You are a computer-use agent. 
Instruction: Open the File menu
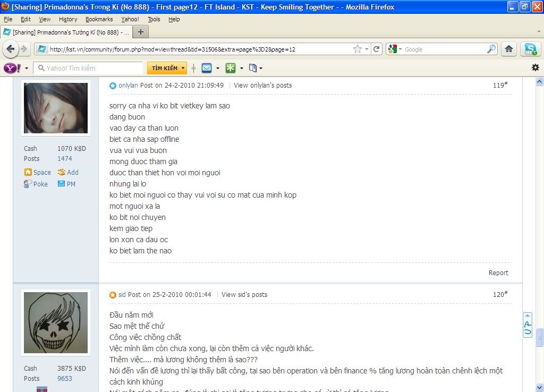8,19
